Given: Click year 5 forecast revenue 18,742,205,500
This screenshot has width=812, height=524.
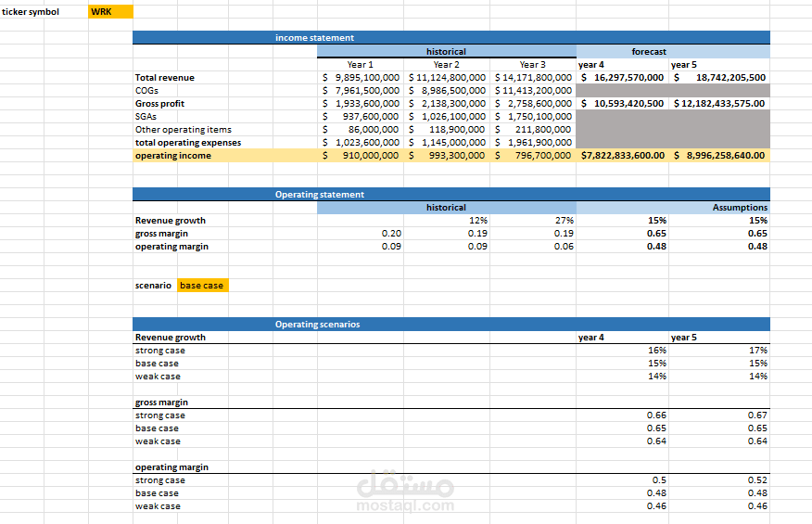Looking at the screenshot, I should (719, 77).
